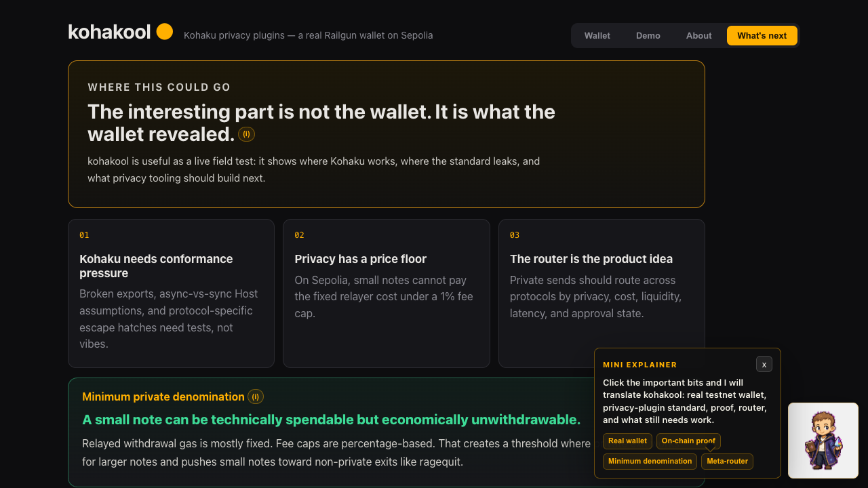Click the card number 02
Screen dimensions: 868x488
299,235
